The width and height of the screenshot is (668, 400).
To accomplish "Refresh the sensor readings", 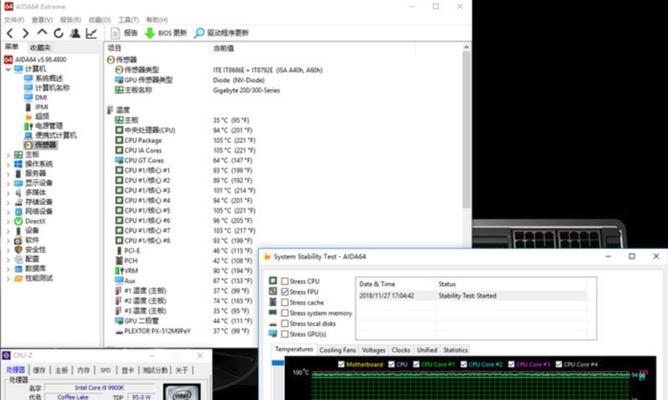I will [58, 33].
